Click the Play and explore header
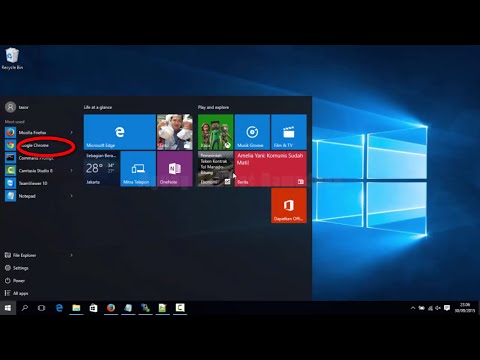 (213, 107)
